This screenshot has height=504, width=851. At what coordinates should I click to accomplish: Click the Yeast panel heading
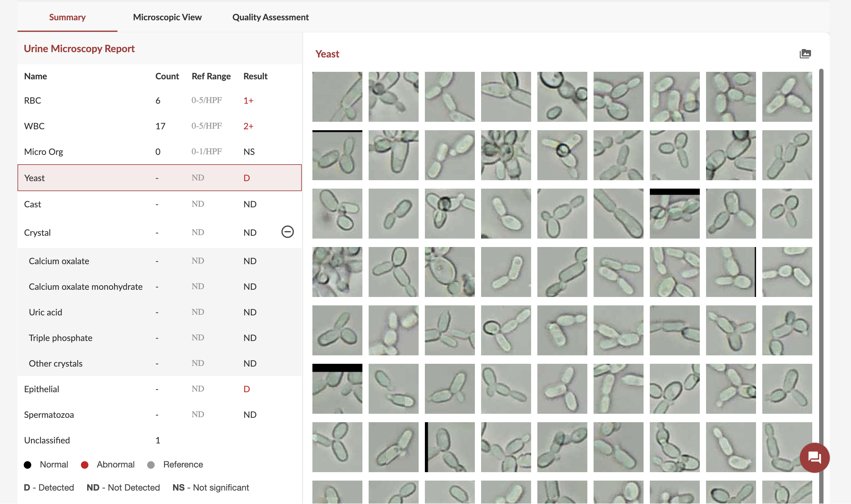327,54
